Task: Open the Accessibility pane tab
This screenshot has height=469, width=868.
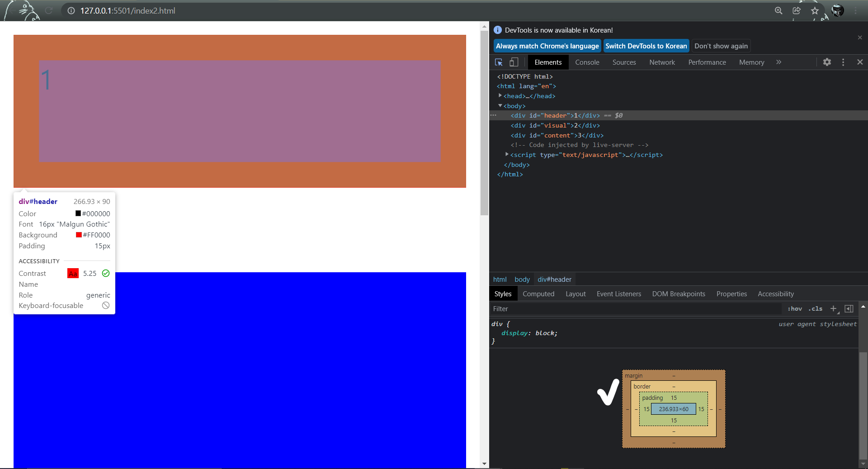Action: (x=776, y=294)
